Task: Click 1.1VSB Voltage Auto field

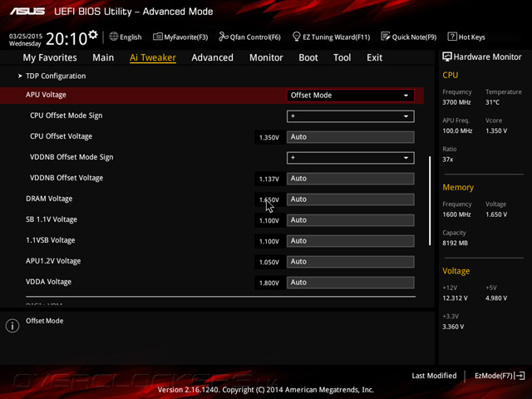Action: point(351,241)
